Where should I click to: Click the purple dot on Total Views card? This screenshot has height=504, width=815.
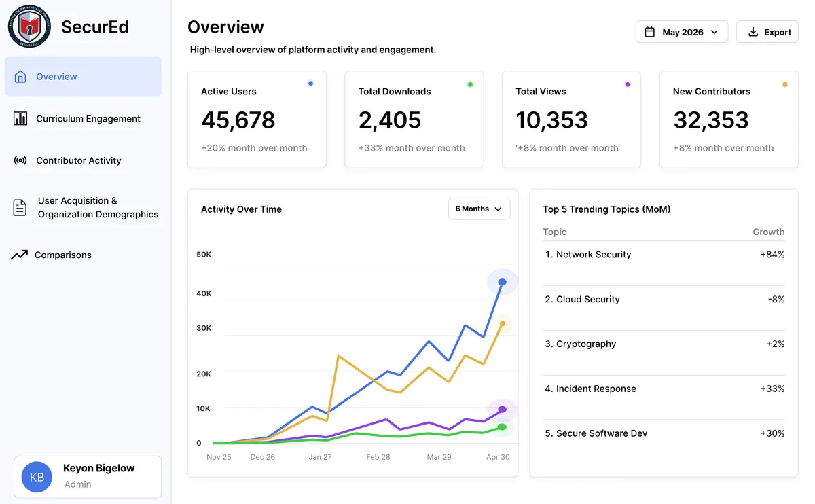627,84
